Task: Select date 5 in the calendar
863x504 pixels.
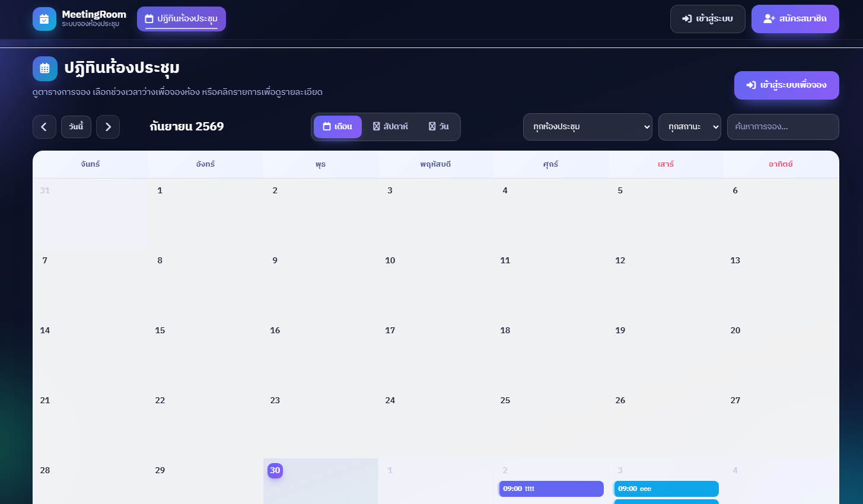Action: (x=620, y=190)
